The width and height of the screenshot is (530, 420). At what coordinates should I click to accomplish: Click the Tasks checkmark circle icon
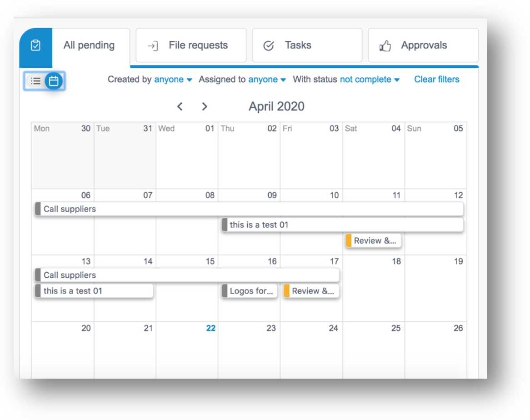pos(269,45)
